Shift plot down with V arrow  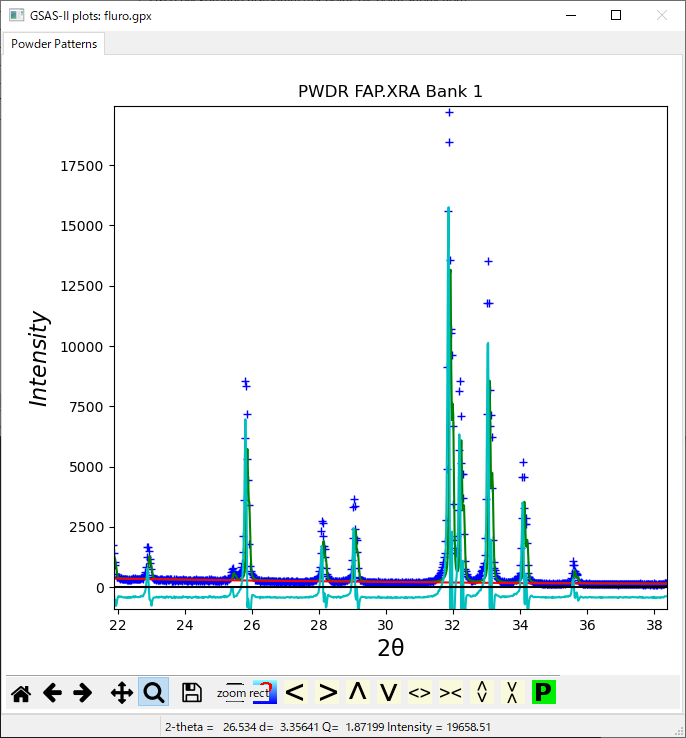[388, 692]
